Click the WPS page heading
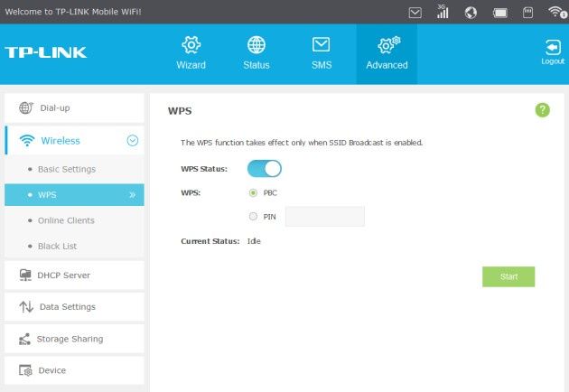Screen dimensions: 569x392 click(x=180, y=111)
